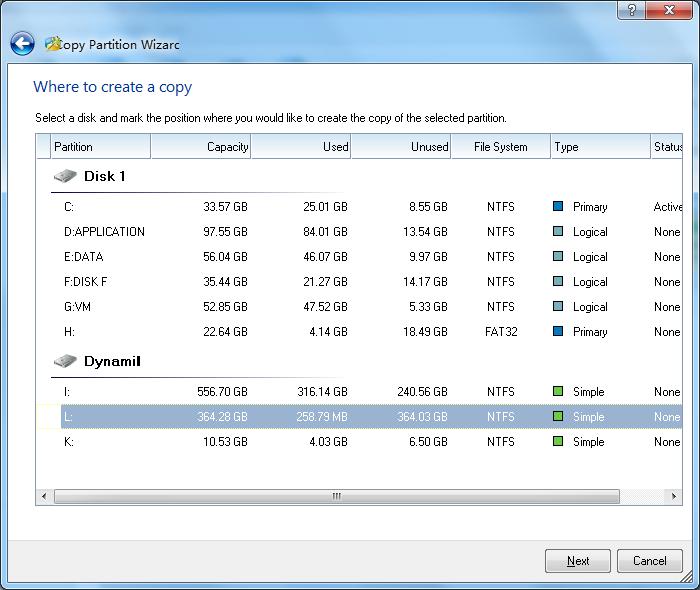
Task: Click the 33.57 GB capacity cell
Action: click(225, 207)
